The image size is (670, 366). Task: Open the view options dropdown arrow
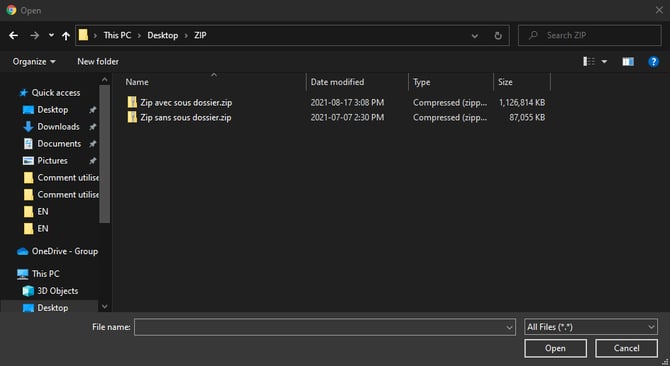click(604, 62)
